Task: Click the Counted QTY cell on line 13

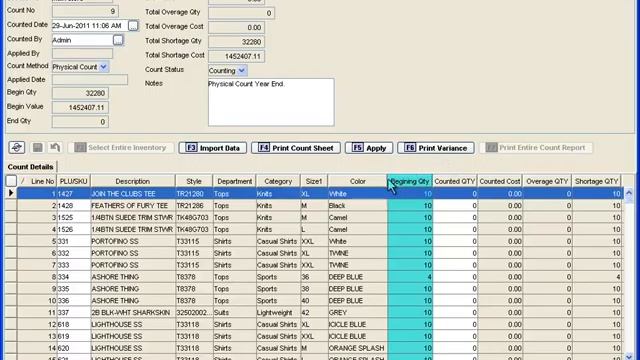Action: click(x=455, y=336)
